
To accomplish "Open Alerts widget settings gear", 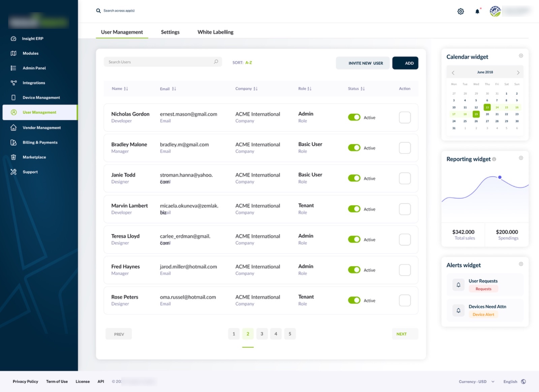I will point(521,264).
